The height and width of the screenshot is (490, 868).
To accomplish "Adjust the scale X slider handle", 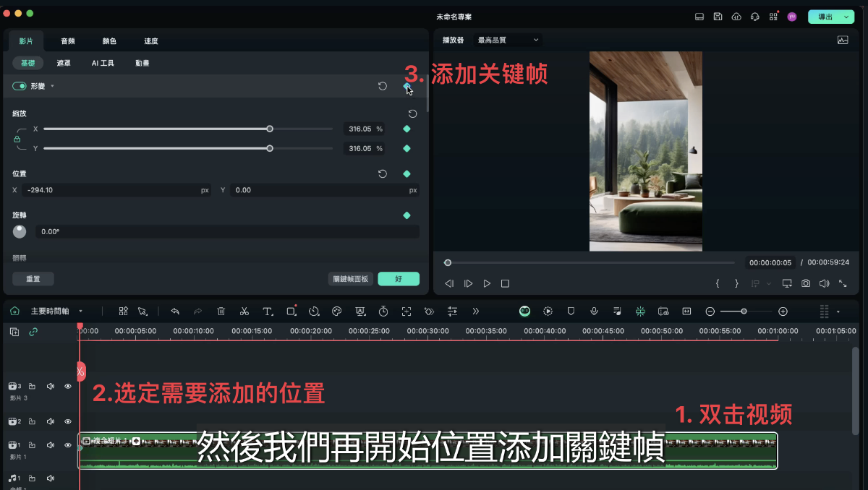I will (x=270, y=129).
